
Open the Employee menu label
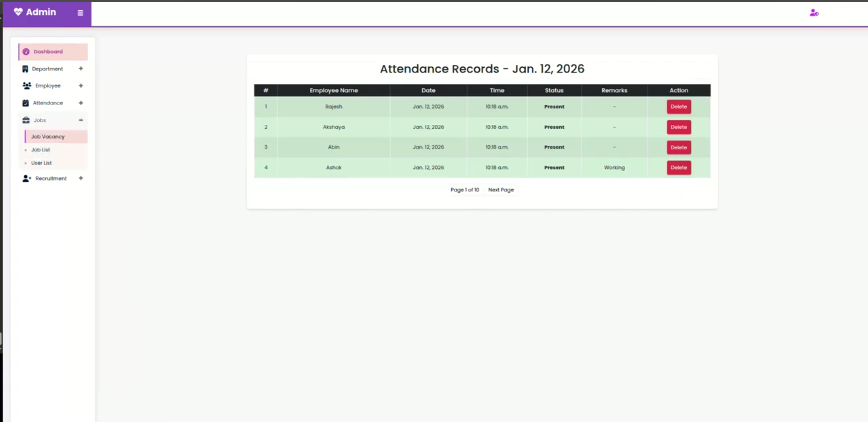click(x=48, y=86)
